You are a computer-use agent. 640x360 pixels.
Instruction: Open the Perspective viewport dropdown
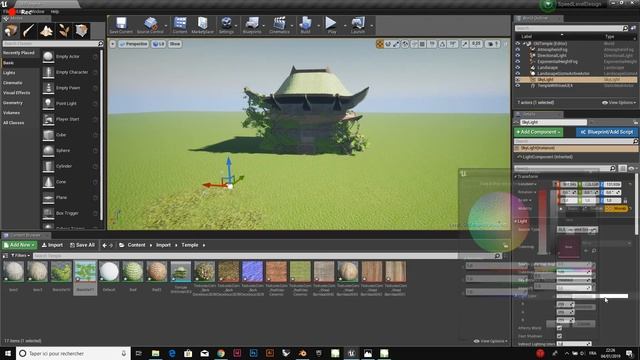tap(133, 44)
